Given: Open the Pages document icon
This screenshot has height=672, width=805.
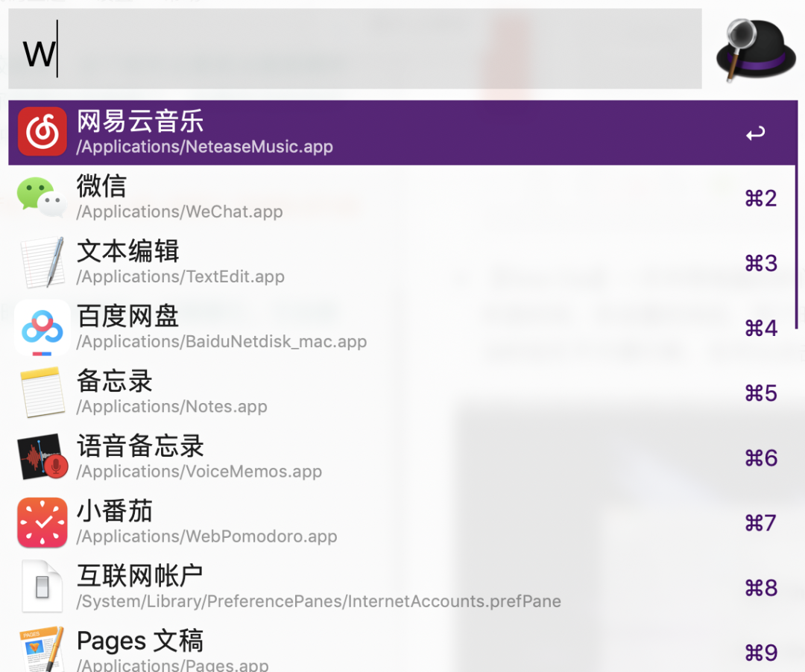Looking at the screenshot, I should pyautogui.click(x=42, y=649).
